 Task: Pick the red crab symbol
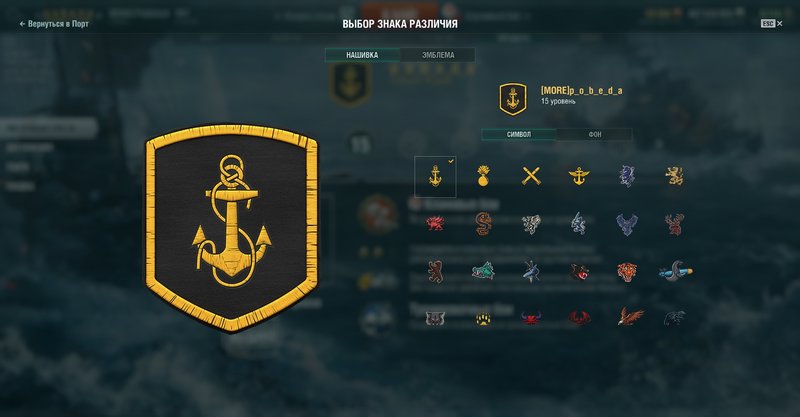coord(531,318)
